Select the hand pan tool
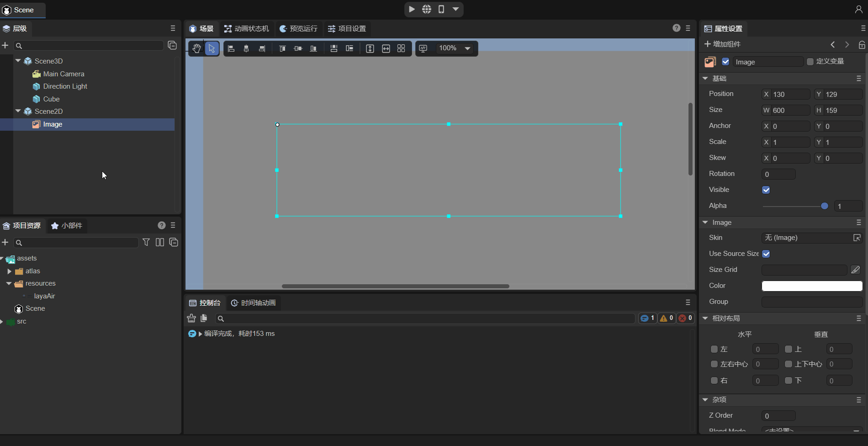868x446 pixels. tap(196, 48)
